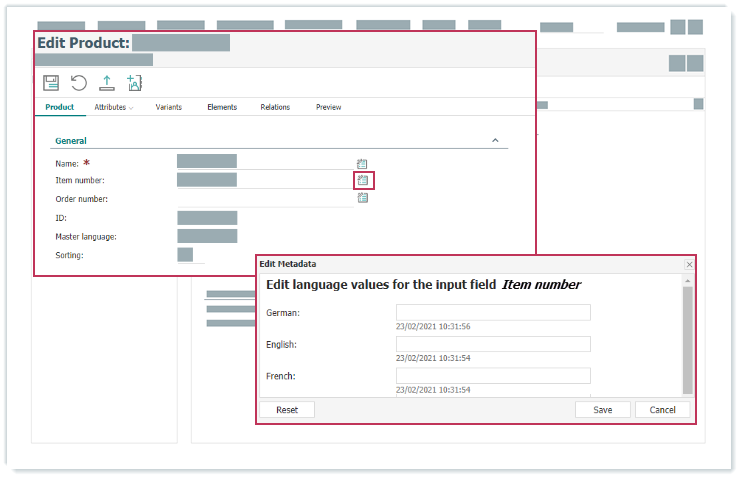The image size is (741, 479).
Task: Open language values icon beside Name field
Action: pyautogui.click(x=363, y=163)
